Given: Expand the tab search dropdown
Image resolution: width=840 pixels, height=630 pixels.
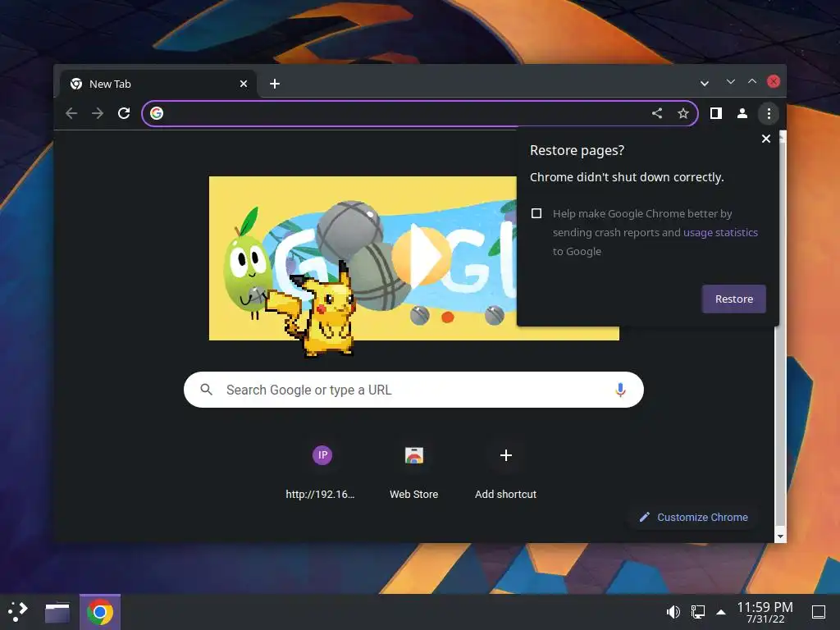Looking at the screenshot, I should (x=705, y=84).
